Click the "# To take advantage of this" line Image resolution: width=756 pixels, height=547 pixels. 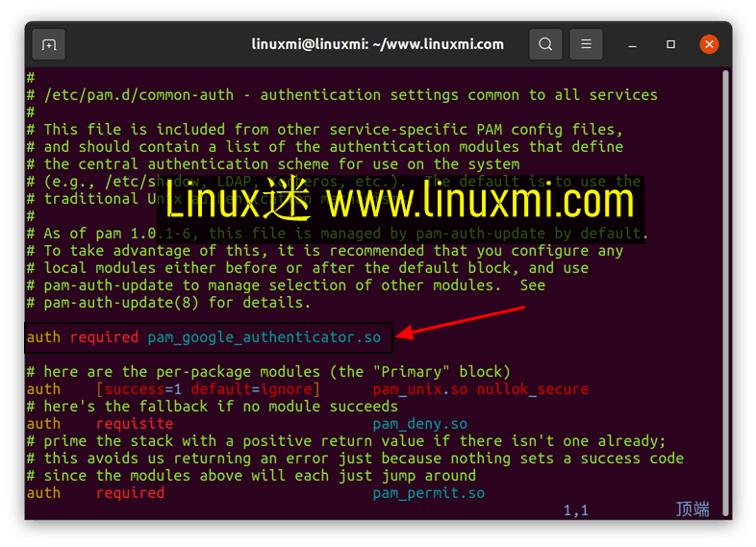point(325,251)
